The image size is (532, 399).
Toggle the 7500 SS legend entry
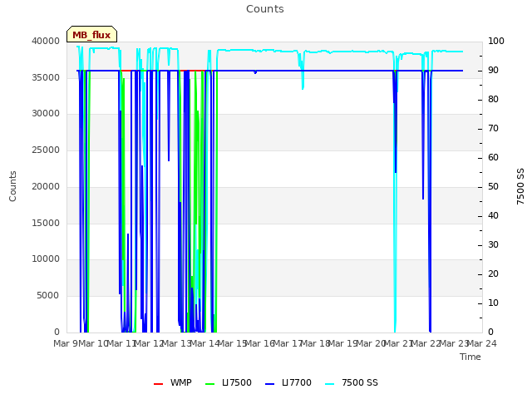point(352,382)
